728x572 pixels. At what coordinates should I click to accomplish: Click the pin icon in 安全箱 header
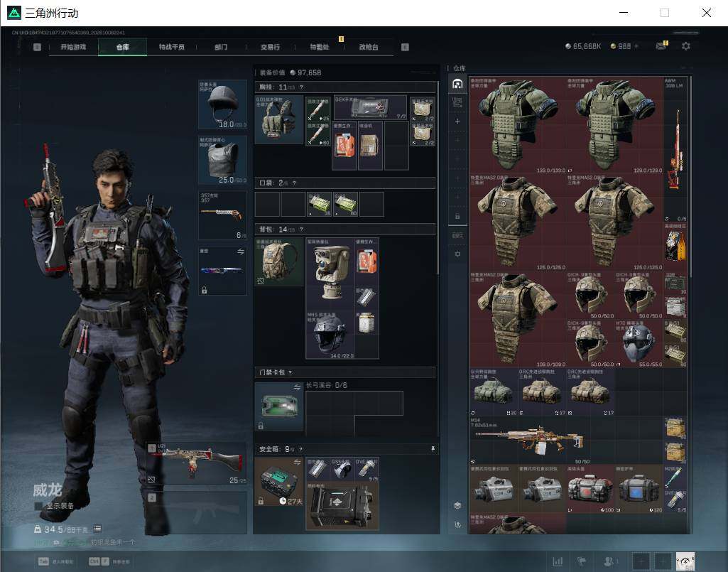pos(433,449)
